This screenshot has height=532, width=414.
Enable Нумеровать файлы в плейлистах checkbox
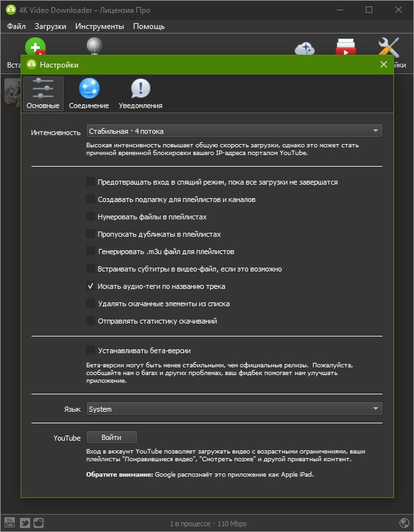90,216
